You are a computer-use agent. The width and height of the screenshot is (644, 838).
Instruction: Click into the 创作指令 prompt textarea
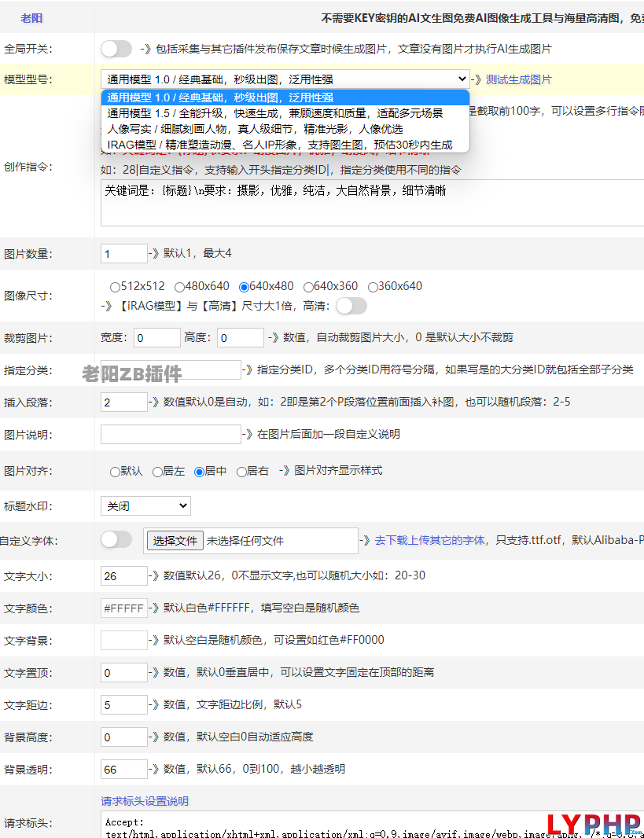pyautogui.click(x=372, y=203)
